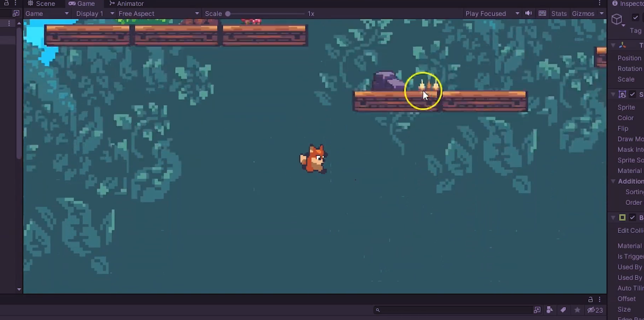Click the lock icon on the bottom panel
The height and width of the screenshot is (320, 644).
[x=590, y=299]
